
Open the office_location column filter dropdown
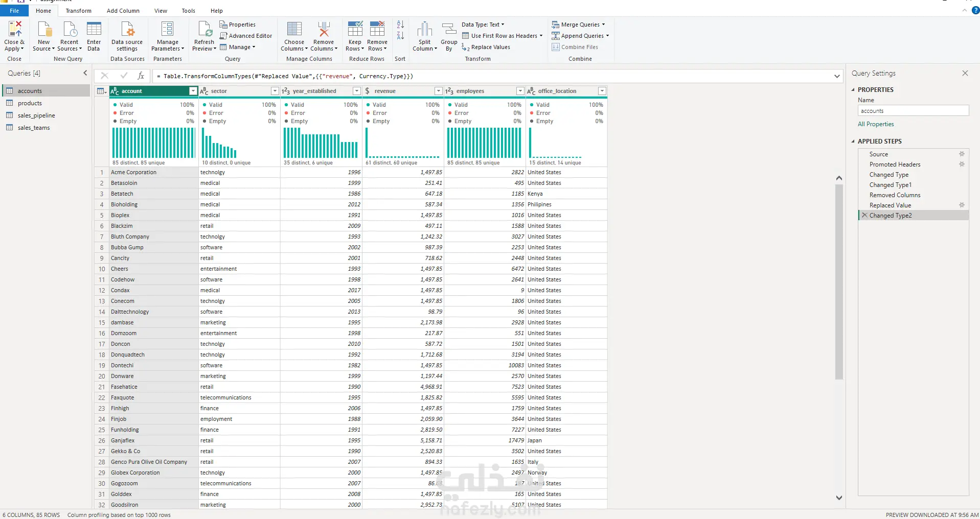coord(602,91)
